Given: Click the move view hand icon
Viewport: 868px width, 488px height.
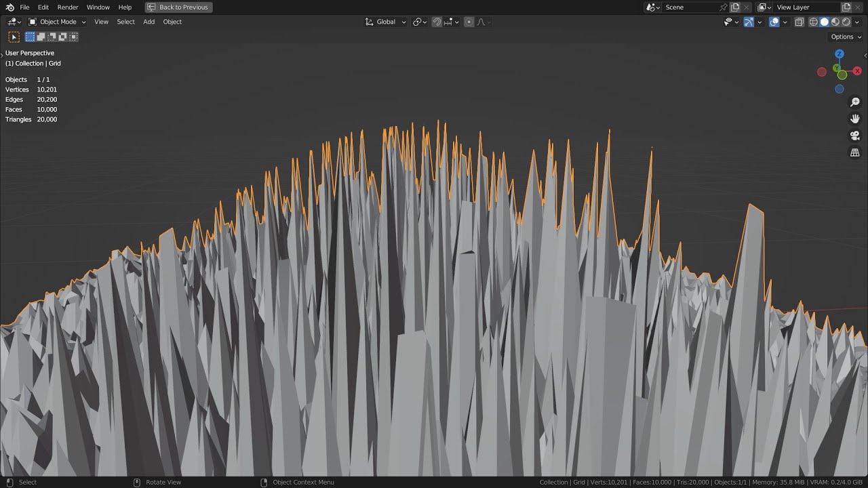Looking at the screenshot, I should click(x=855, y=119).
